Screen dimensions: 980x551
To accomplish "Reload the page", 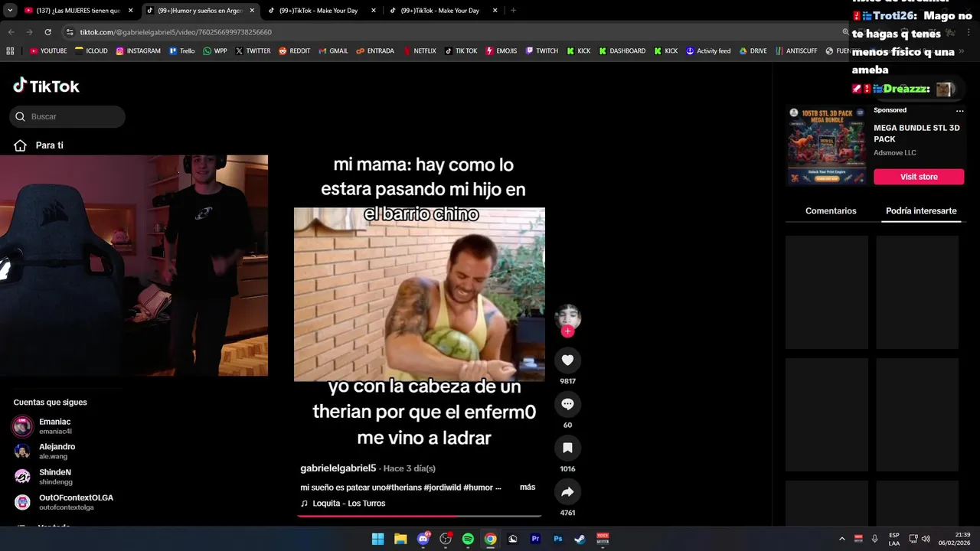I will (47, 32).
